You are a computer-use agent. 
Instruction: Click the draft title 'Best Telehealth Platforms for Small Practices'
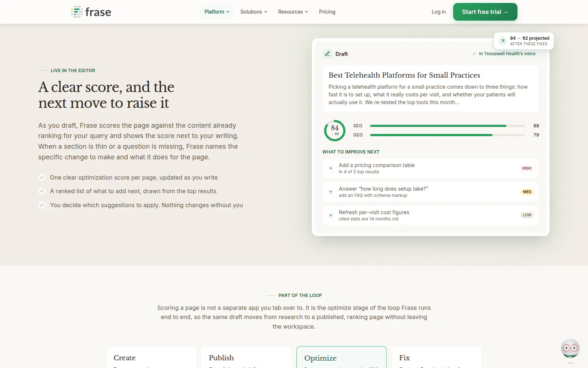[x=404, y=75]
